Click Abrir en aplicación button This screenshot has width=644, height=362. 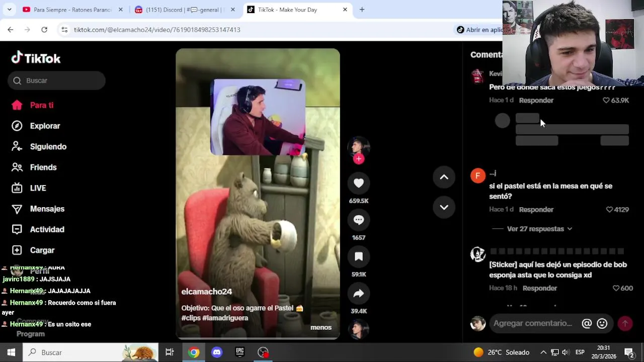tap(480, 30)
